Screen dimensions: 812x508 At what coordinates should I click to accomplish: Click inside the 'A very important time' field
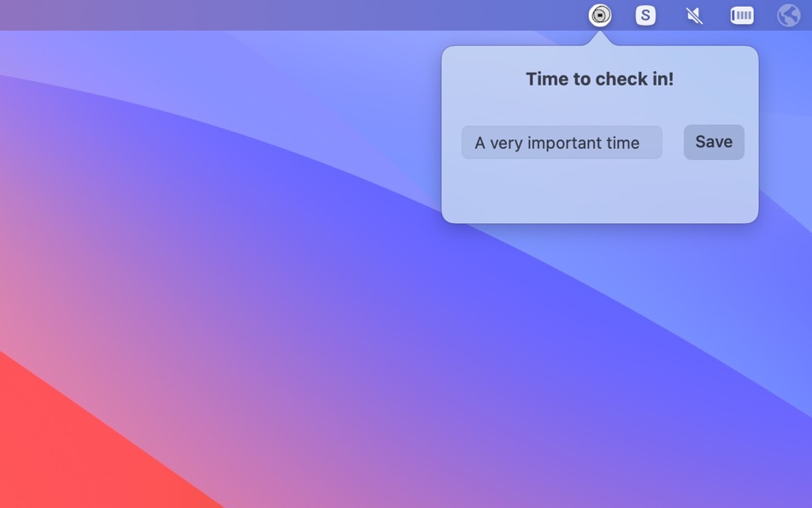click(x=562, y=142)
